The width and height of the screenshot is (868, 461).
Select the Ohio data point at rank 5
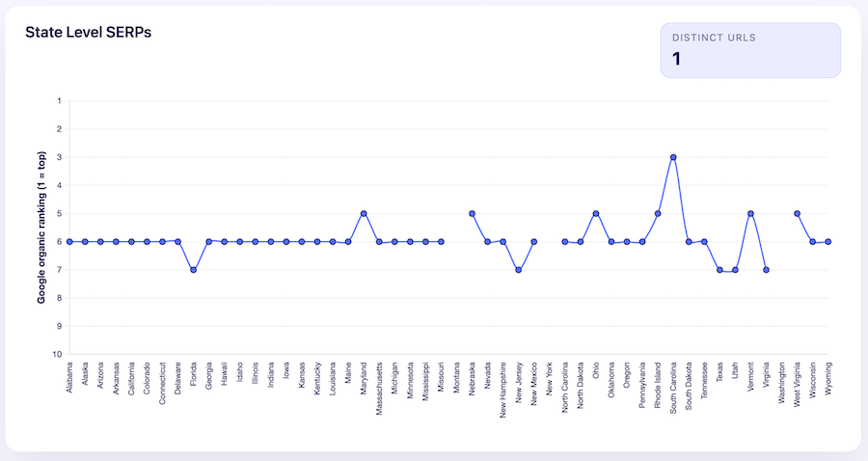pyautogui.click(x=596, y=213)
